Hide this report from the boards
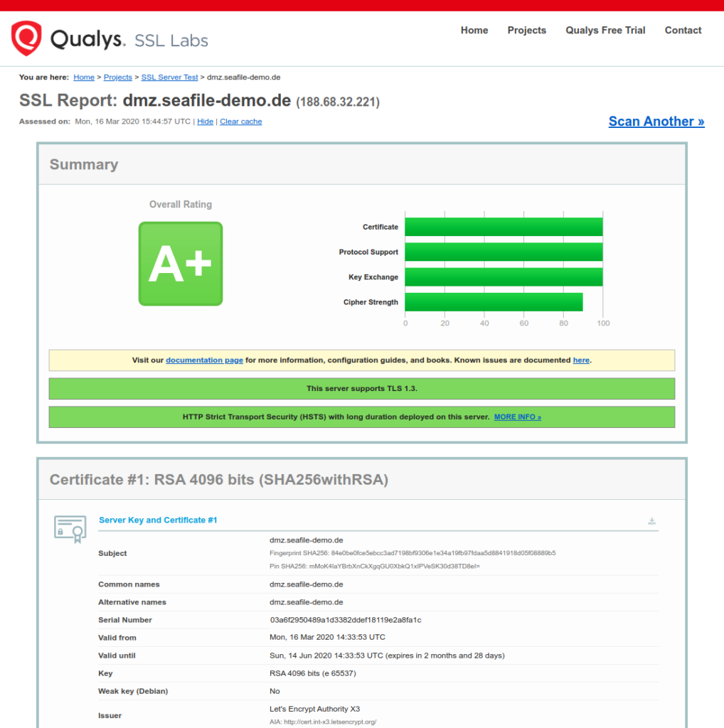Screen dimensions: 724x728 pyautogui.click(x=205, y=122)
